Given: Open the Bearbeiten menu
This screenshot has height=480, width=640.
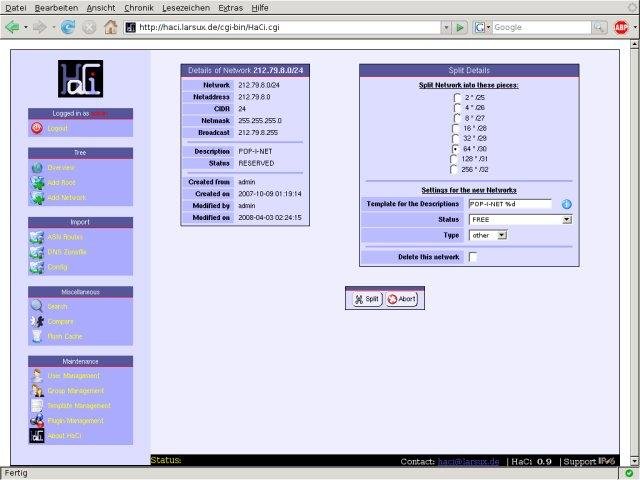Looking at the screenshot, I should pyautogui.click(x=56, y=8).
